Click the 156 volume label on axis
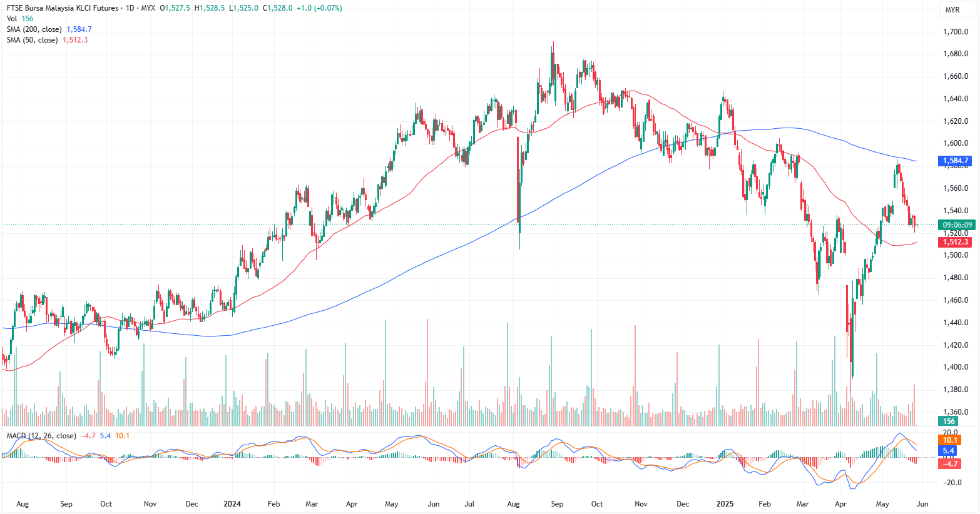Screen dimensions: 980x514 [949, 421]
